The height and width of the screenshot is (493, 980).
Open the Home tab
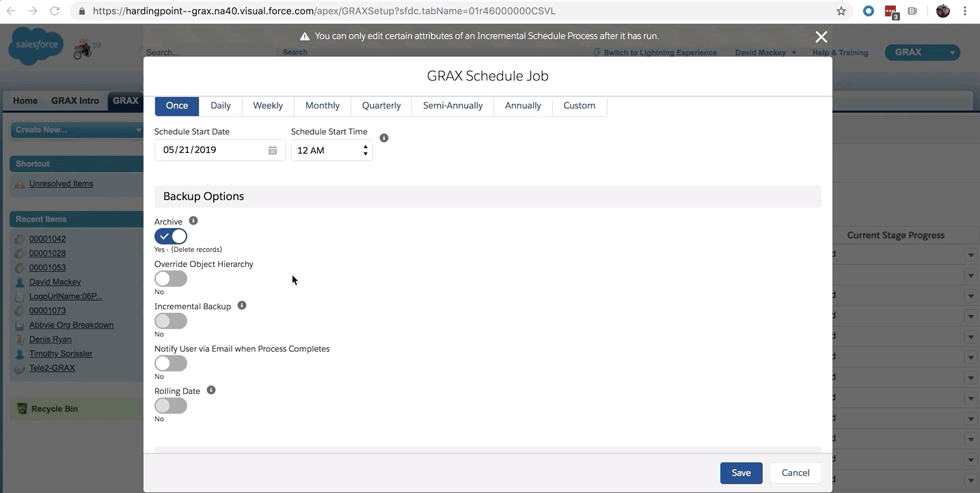point(25,100)
